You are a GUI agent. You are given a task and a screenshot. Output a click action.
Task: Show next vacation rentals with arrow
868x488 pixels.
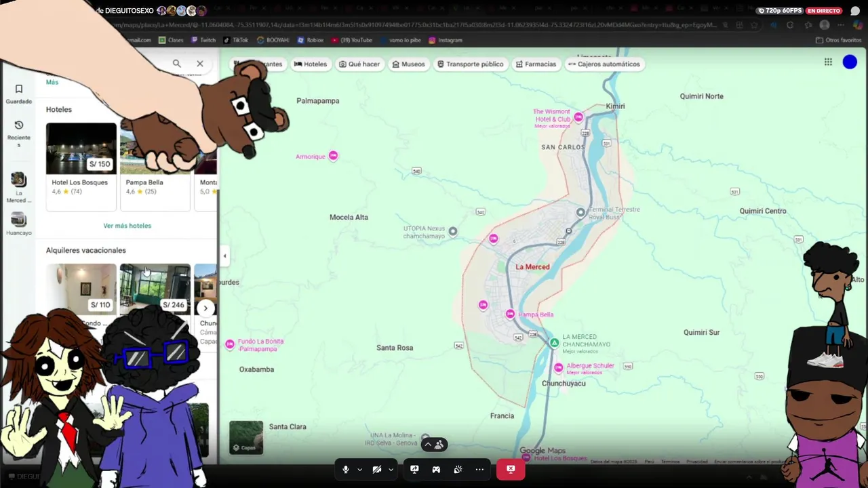tap(205, 308)
